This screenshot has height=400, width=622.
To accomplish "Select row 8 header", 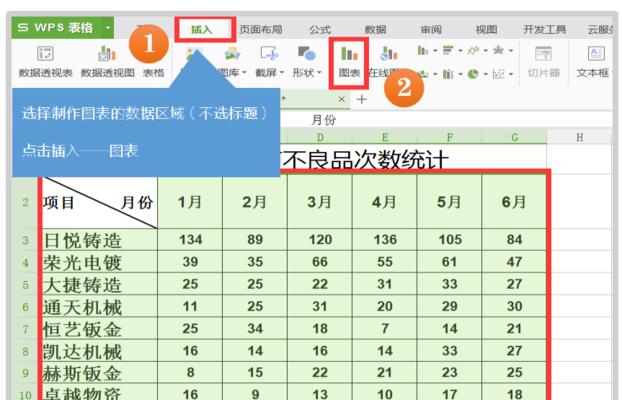I will (25, 351).
